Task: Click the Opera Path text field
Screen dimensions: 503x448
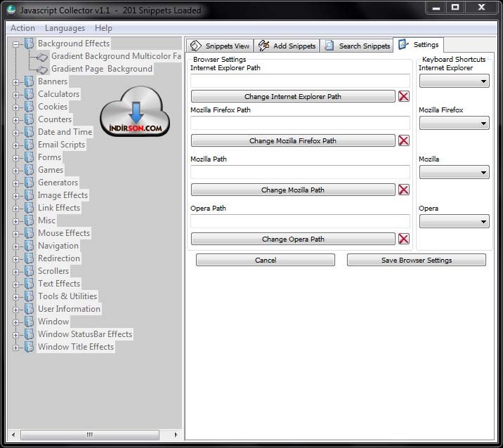Action: click(300, 221)
